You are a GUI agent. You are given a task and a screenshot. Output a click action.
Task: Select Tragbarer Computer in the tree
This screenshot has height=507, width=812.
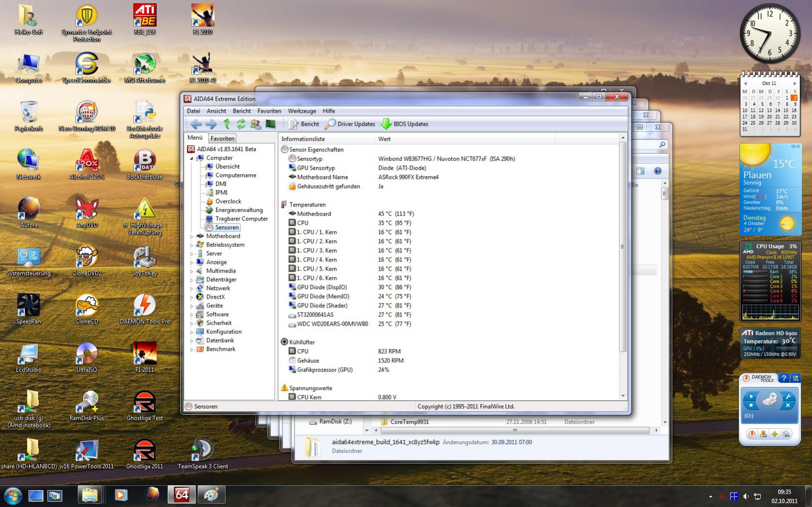[x=241, y=219]
